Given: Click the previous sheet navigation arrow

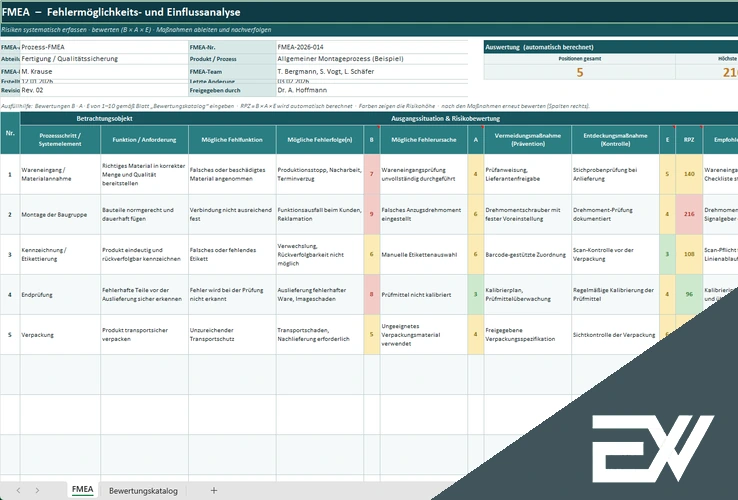Looking at the screenshot, I should (x=18, y=491).
